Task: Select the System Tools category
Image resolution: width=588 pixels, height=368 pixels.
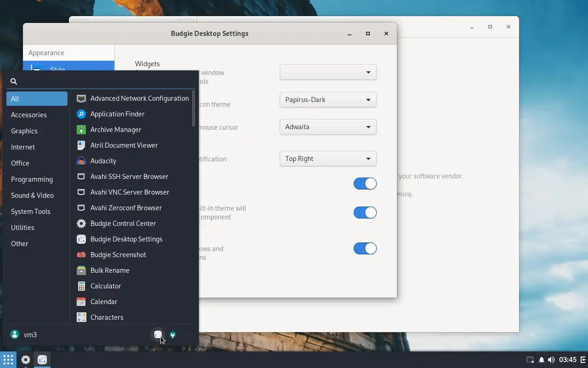Action: 37,212
